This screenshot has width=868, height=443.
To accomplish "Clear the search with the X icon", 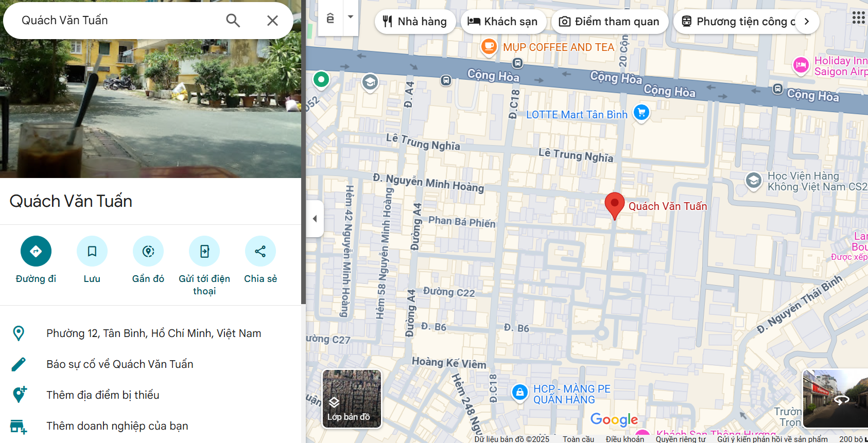I will pyautogui.click(x=272, y=21).
